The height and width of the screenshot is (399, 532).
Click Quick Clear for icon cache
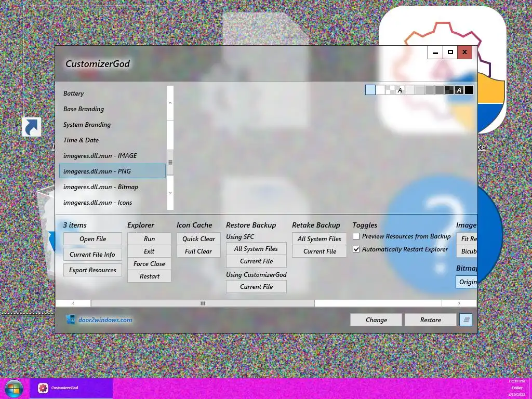198,239
